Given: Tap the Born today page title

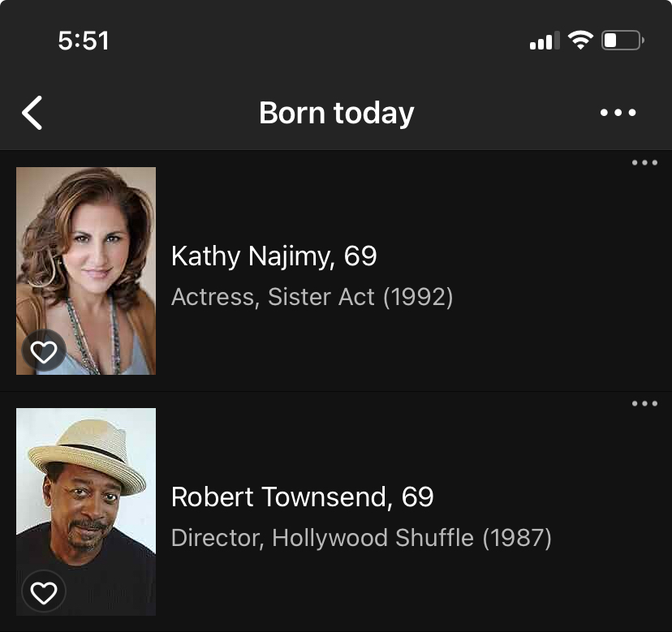Looking at the screenshot, I should (336, 113).
